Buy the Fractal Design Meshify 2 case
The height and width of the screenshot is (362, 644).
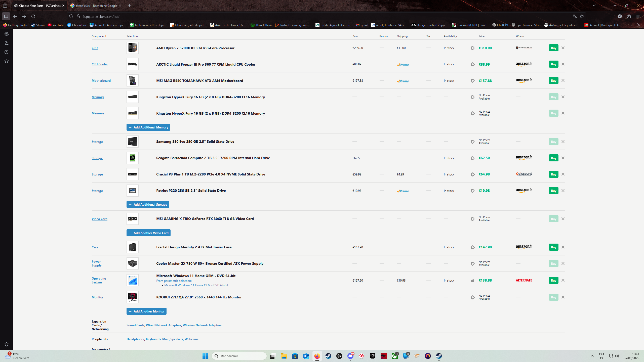553,247
